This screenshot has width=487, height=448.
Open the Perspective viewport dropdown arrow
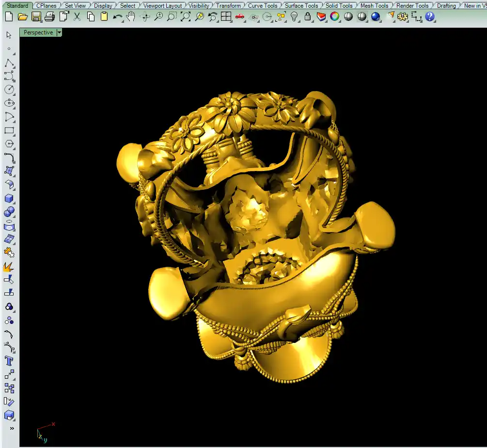coord(59,32)
